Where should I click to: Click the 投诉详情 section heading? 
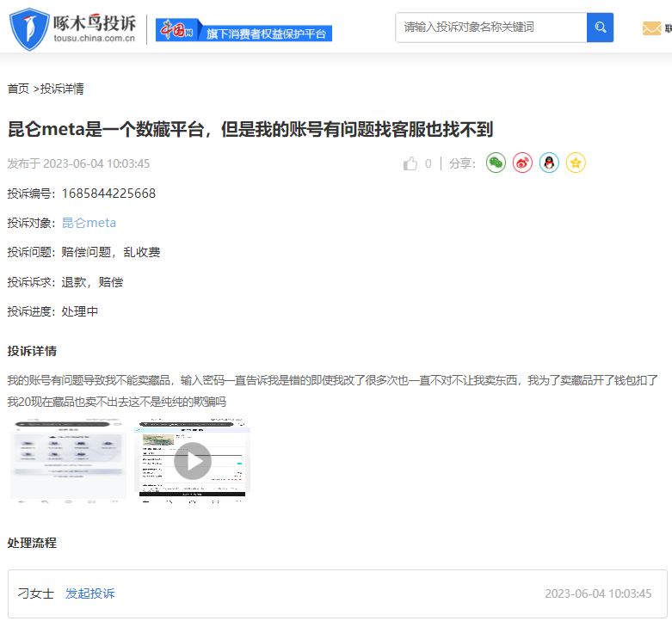32,351
